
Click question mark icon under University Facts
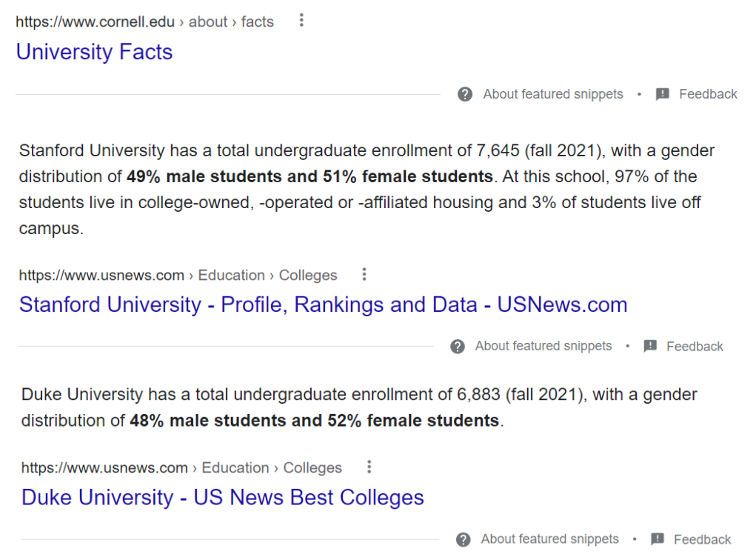pos(465,94)
